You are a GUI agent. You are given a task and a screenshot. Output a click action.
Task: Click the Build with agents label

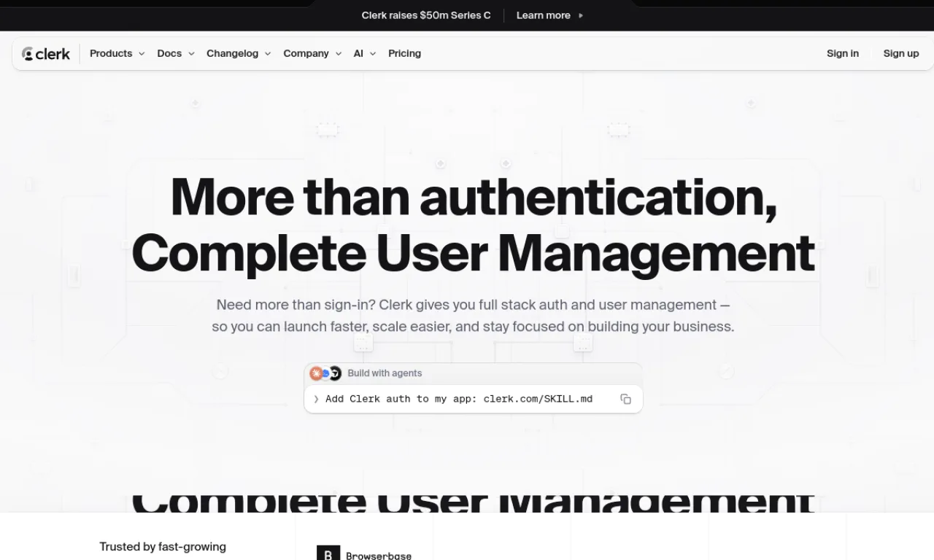point(385,373)
